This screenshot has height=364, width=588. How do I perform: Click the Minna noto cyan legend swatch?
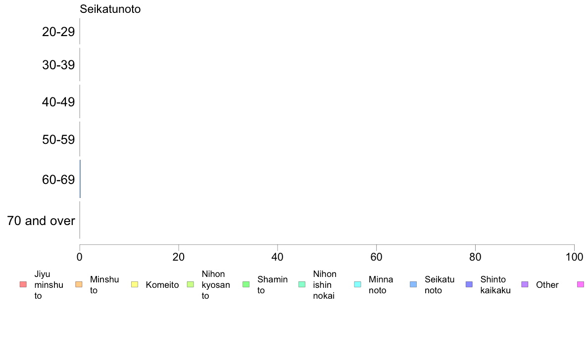[x=358, y=284]
